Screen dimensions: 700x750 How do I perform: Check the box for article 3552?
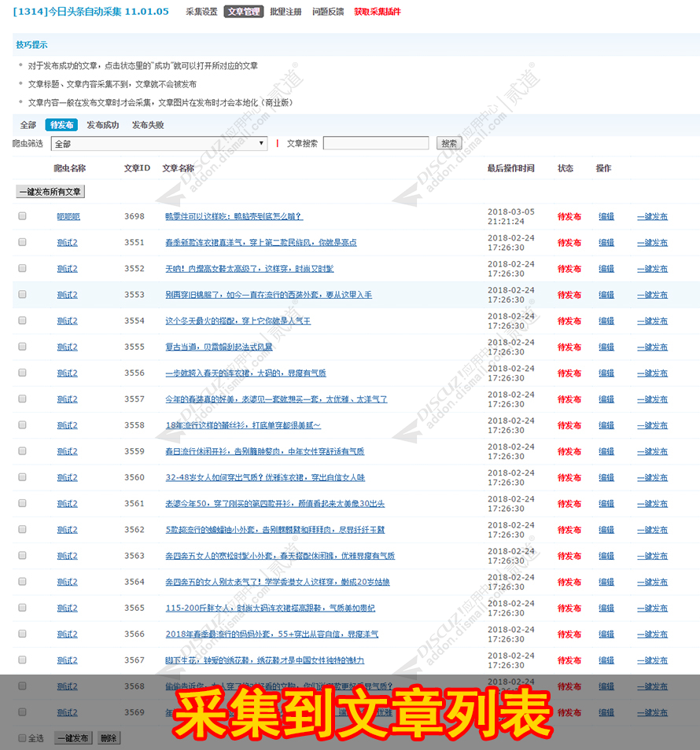point(22,268)
